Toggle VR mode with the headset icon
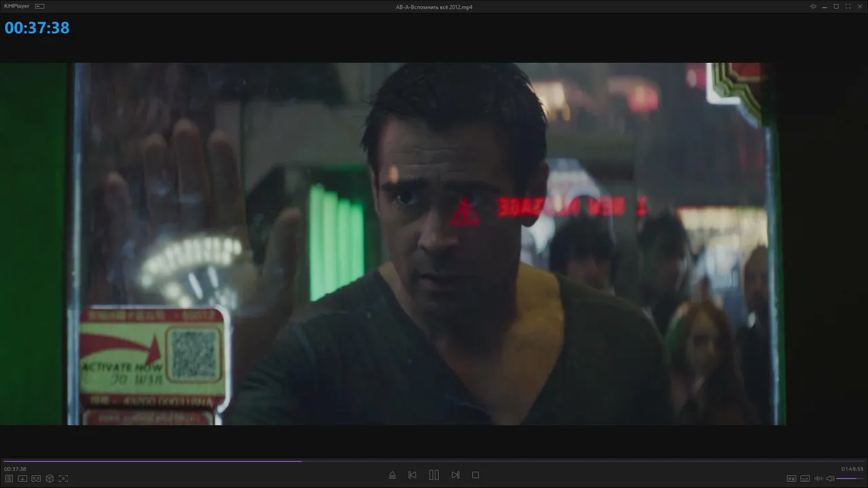The width and height of the screenshot is (868, 488). (36, 479)
